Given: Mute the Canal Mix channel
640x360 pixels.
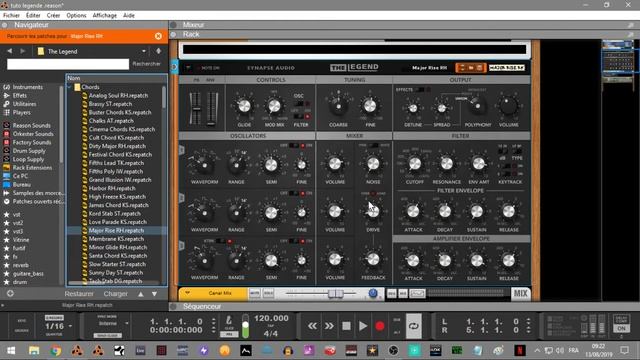Looking at the screenshot, I should (255, 293).
